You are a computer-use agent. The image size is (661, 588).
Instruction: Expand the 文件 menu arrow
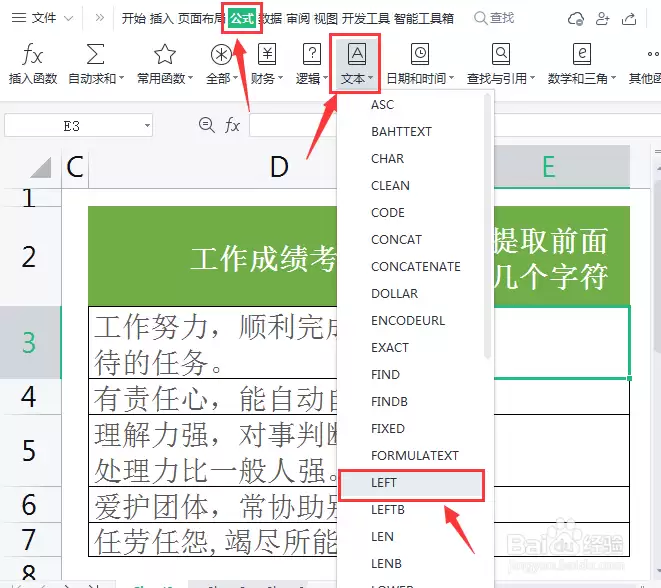(x=68, y=18)
